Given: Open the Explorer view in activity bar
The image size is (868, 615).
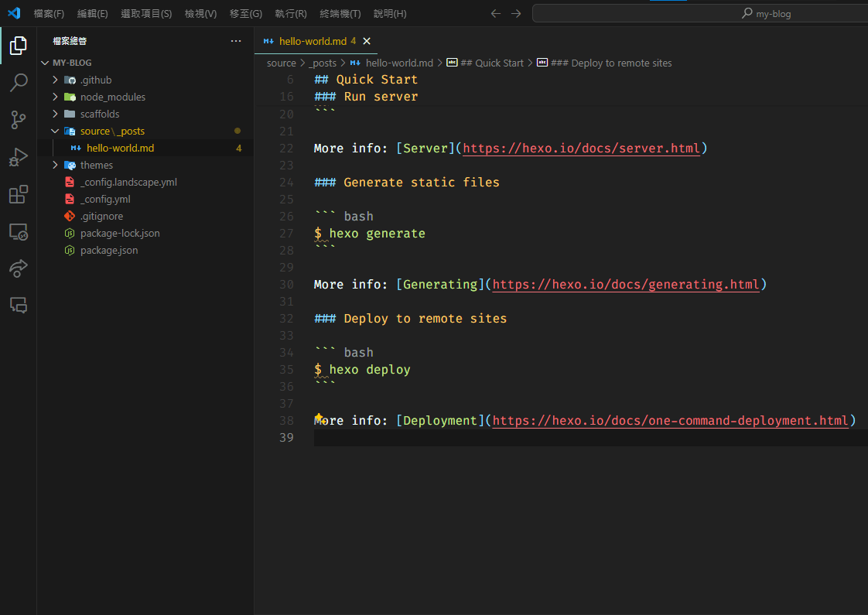Looking at the screenshot, I should 19,46.
